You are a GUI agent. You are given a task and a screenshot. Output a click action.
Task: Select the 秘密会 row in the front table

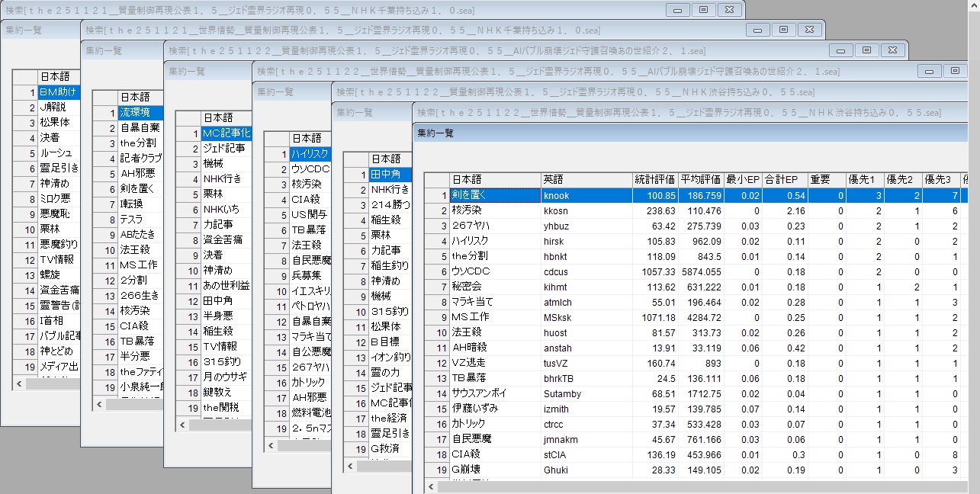click(494, 287)
